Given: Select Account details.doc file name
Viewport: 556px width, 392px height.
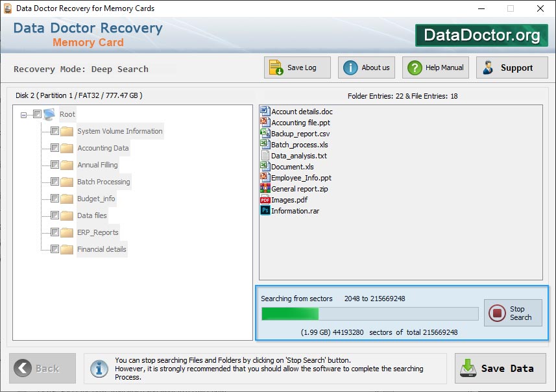Looking at the screenshot, I should (x=302, y=112).
